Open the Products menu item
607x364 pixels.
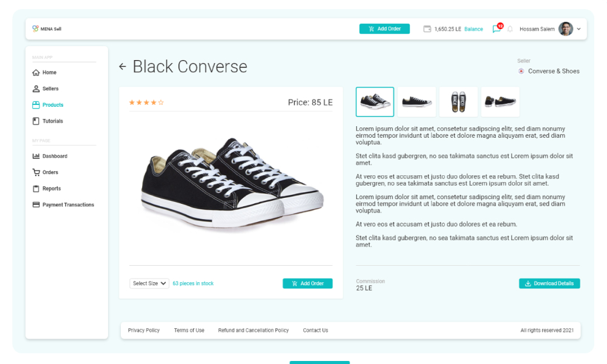(52, 105)
